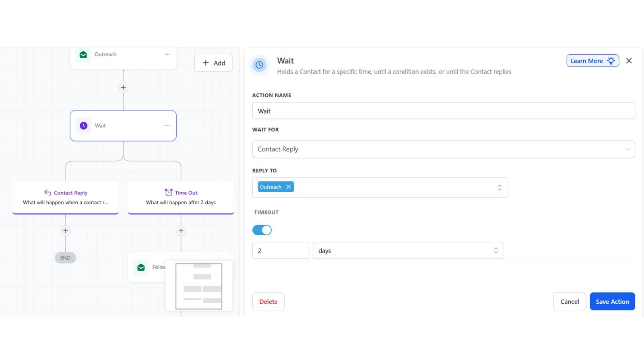
Task: Open the three-dot menu on the Wait node
Action: (167, 125)
